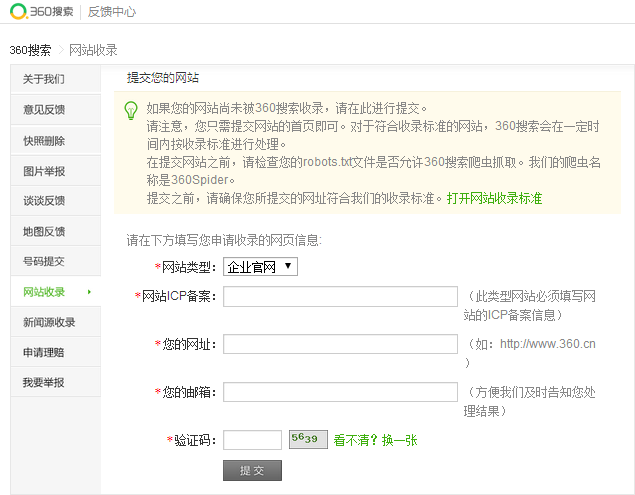Click the green lightbulb tip icon
Viewport: 635px width, 495px height.
coord(130,110)
